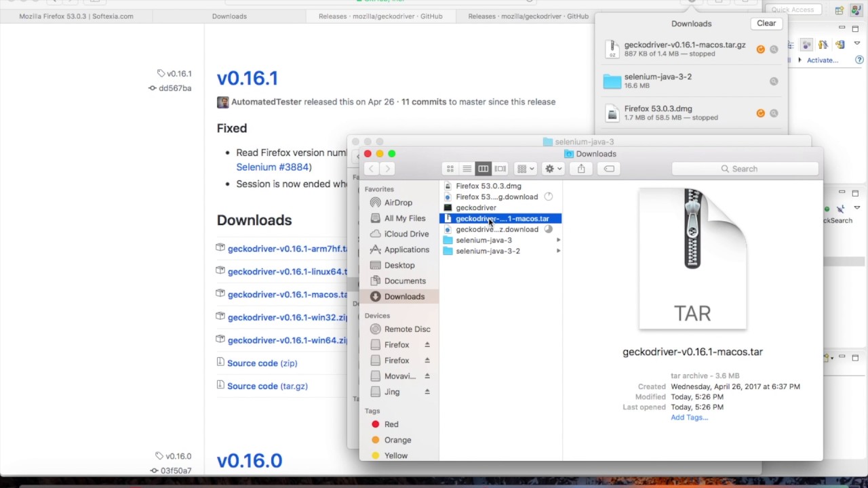868x488 pixels.
Task: Click the Eclipse Open Perspective icon
Action: pyautogui.click(x=840, y=10)
